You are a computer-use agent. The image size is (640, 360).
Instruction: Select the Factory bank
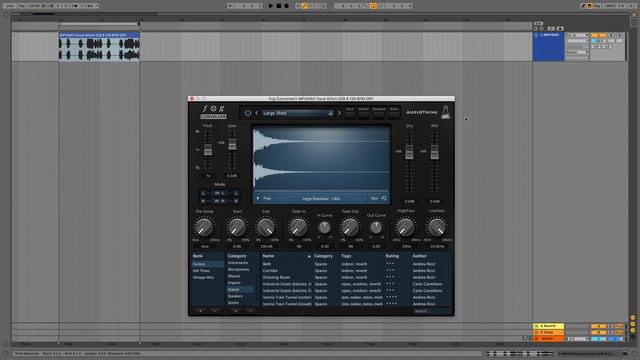click(x=208, y=264)
